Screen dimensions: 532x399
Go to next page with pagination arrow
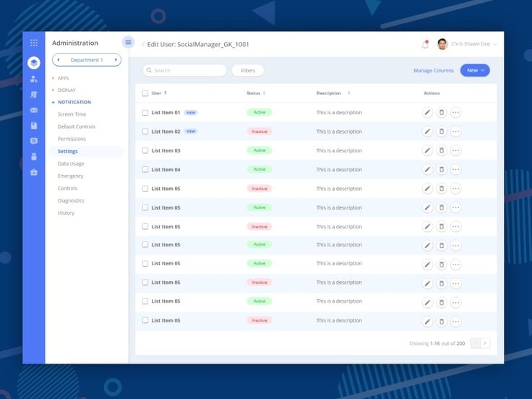pyautogui.click(x=485, y=343)
